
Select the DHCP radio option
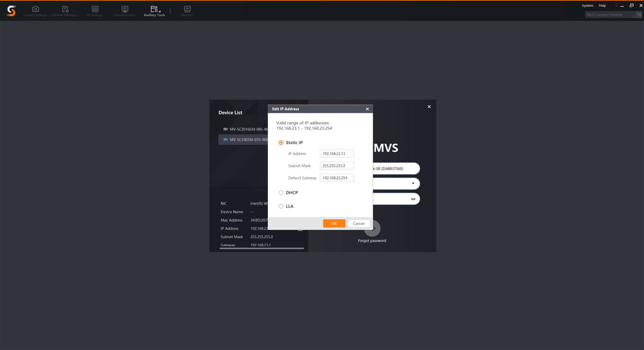pyautogui.click(x=281, y=192)
